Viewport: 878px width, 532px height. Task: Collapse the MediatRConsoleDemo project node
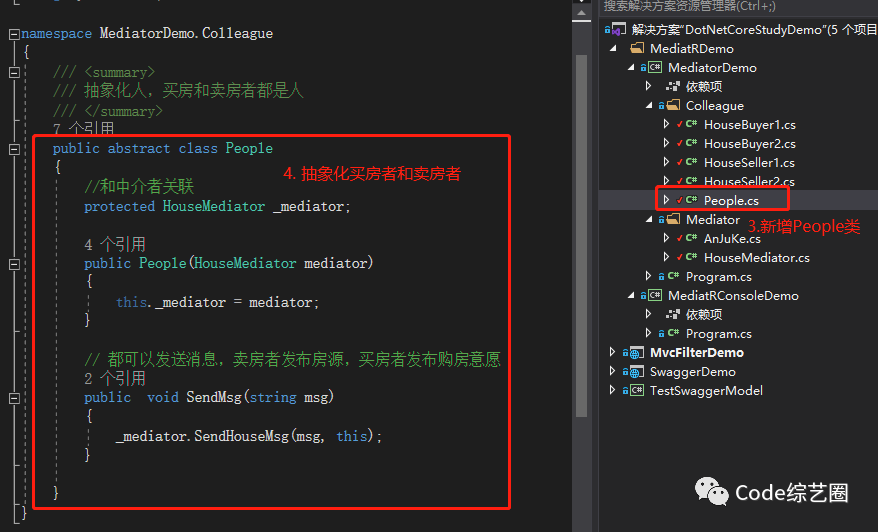632,296
